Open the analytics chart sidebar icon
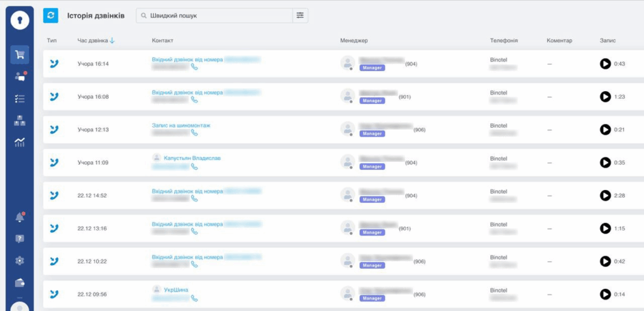Viewport: 644px width, 311px height. click(19, 142)
